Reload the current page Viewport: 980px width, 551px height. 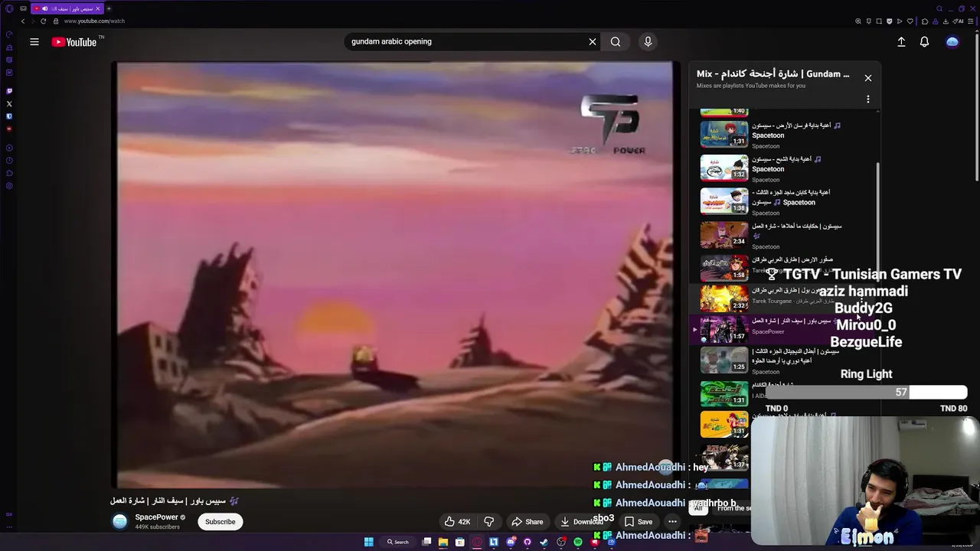tap(43, 21)
